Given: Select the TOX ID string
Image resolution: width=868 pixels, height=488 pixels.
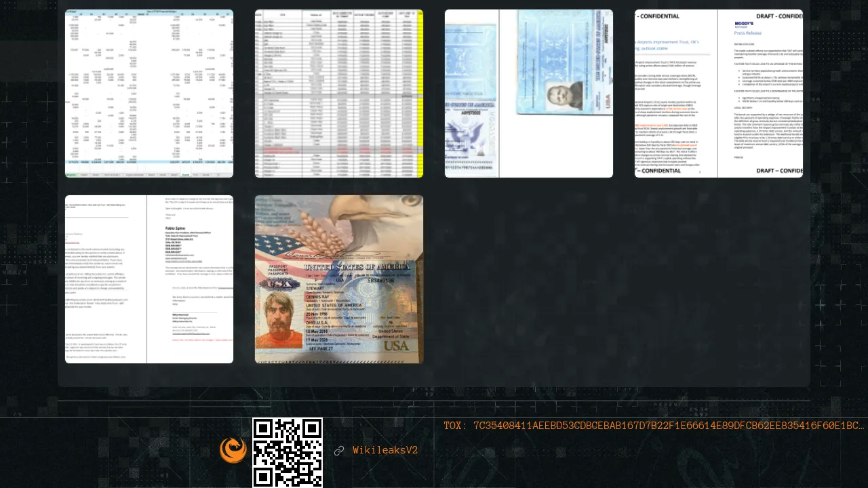Looking at the screenshot, I should 654,426.
